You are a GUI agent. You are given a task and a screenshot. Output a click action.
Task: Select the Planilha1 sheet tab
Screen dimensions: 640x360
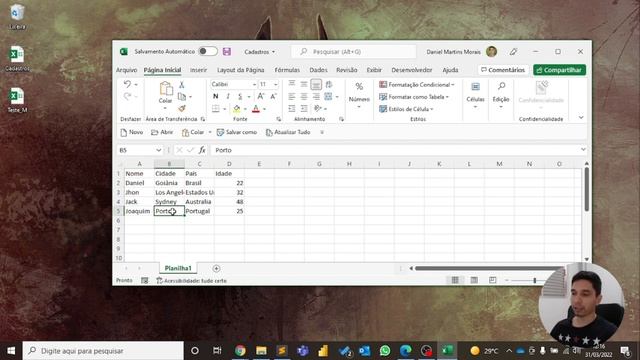pyautogui.click(x=178, y=268)
